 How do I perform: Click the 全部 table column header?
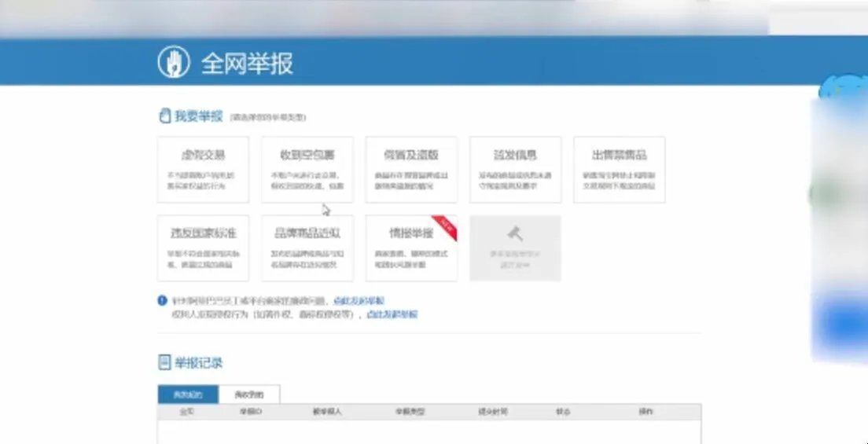(x=187, y=412)
